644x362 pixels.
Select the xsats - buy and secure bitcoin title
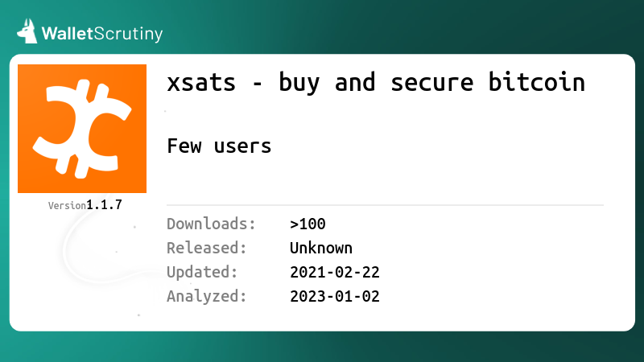(x=376, y=82)
